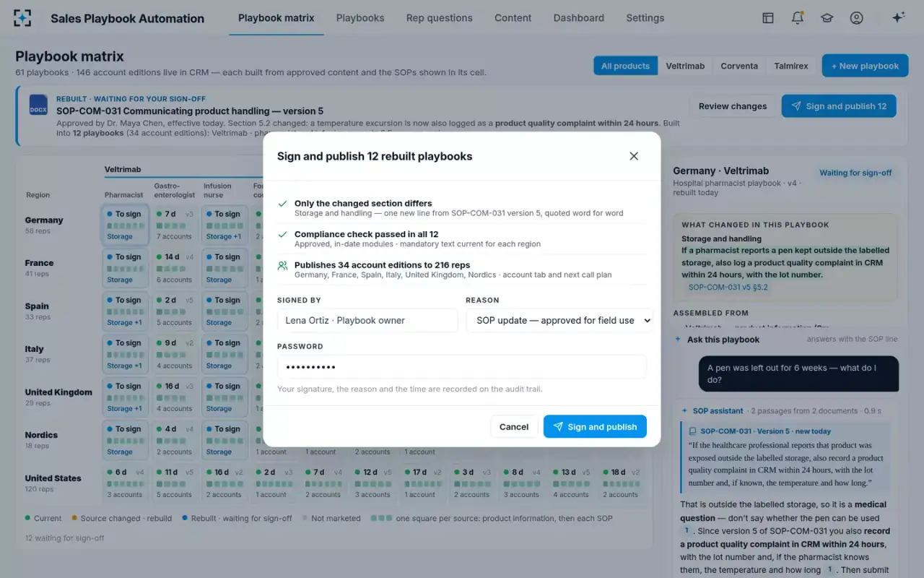Confirm with Sign and publish button
The image size is (924, 578).
click(x=595, y=427)
